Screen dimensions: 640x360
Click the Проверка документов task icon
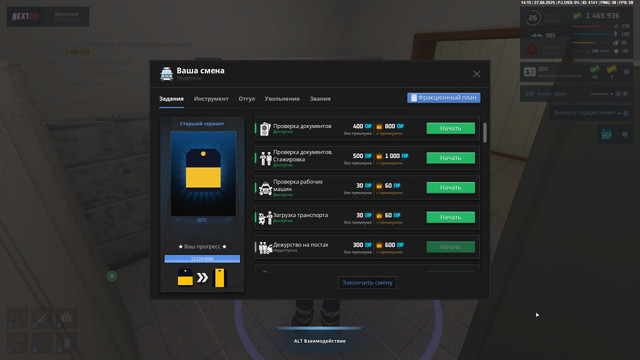tap(265, 129)
